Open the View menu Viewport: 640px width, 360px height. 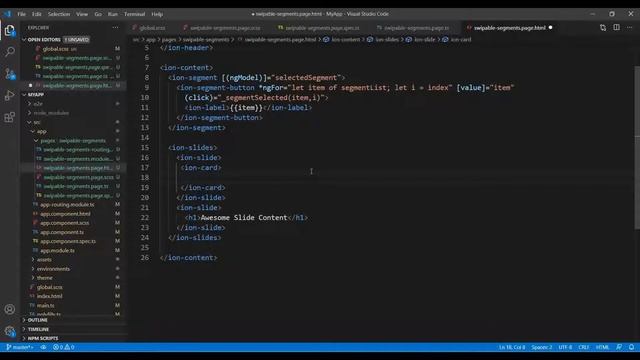[x=82, y=14]
